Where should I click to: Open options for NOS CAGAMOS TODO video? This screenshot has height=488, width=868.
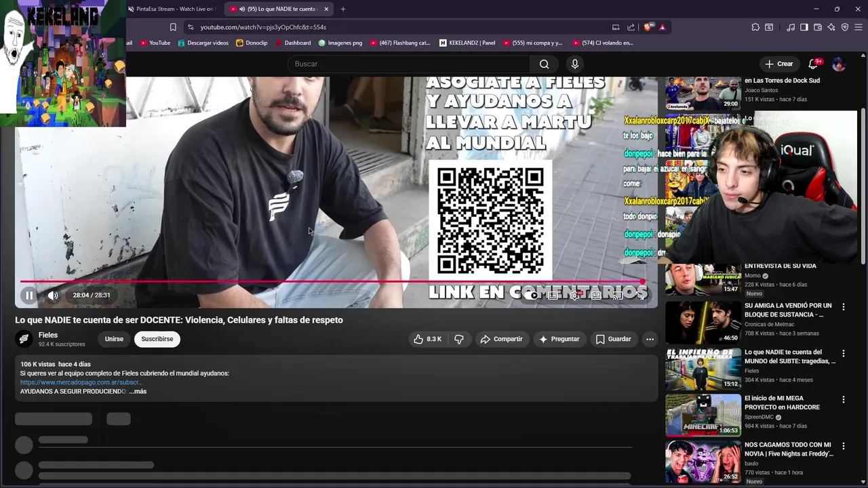pos(844,446)
